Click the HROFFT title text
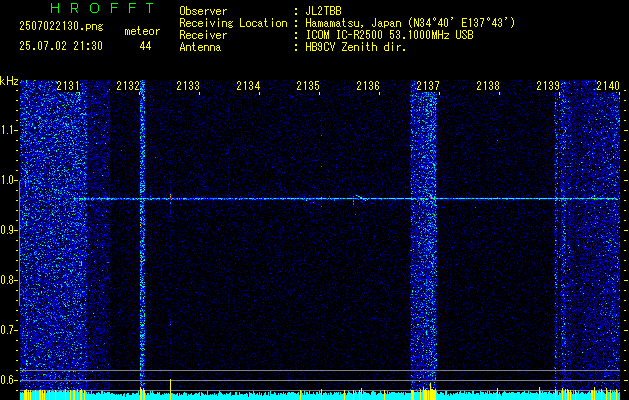 (x=103, y=8)
